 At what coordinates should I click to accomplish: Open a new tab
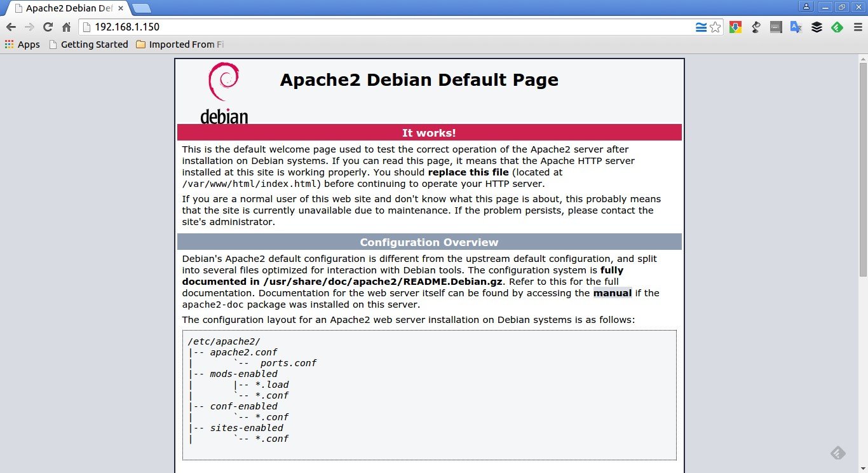141,9
